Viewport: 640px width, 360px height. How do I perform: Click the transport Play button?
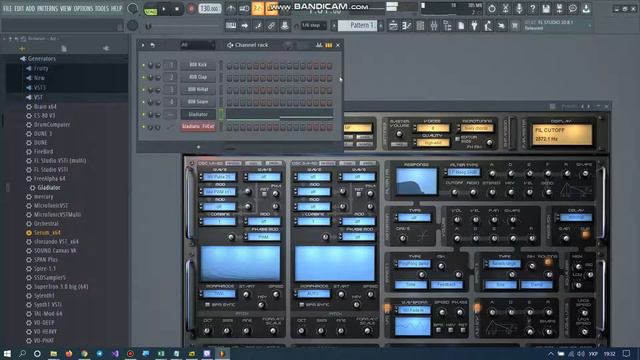click(164, 9)
